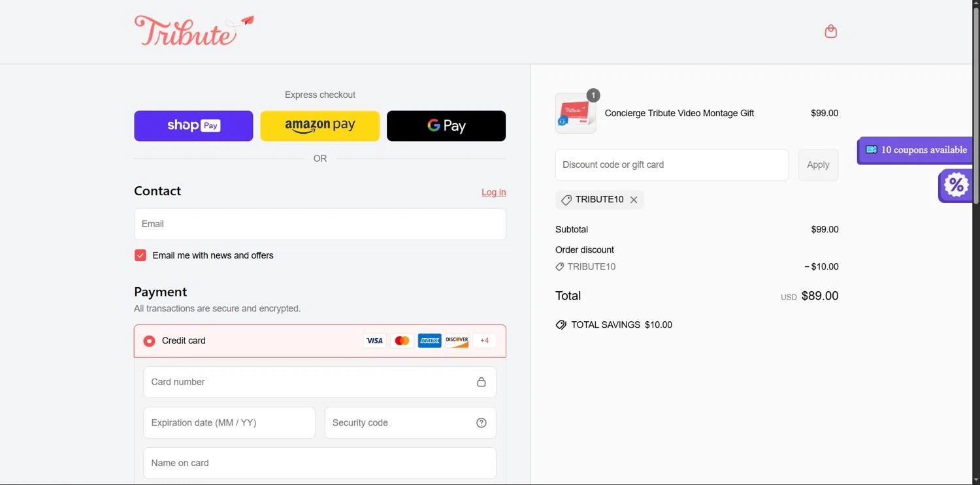This screenshot has width=980, height=485.
Task: Click the tag icon beside TOTAL SAVINGS
Action: tap(561, 325)
